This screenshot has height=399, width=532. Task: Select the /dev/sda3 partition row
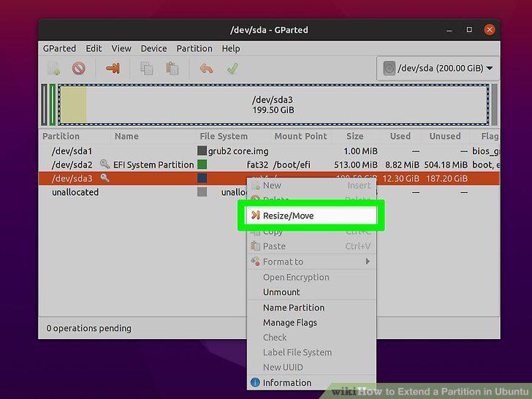click(269, 178)
